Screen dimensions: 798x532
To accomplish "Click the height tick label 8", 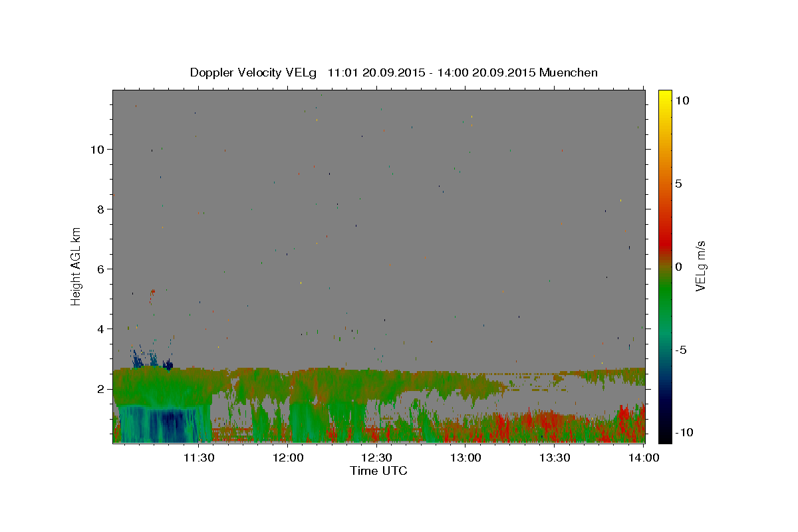I will pyautogui.click(x=101, y=209).
